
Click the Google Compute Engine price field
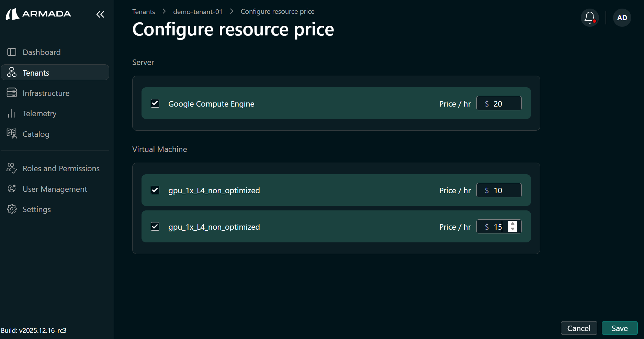pos(499,103)
